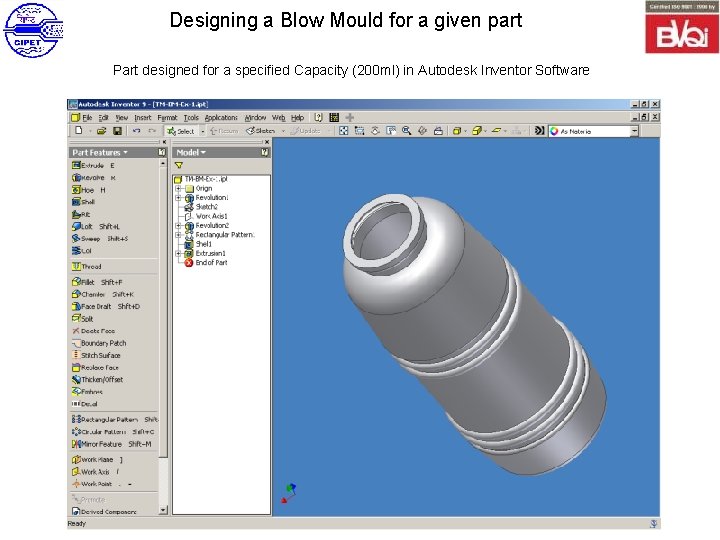720x540 pixels.
Task: Click the Sketch button in toolbar
Action: [260, 131]
